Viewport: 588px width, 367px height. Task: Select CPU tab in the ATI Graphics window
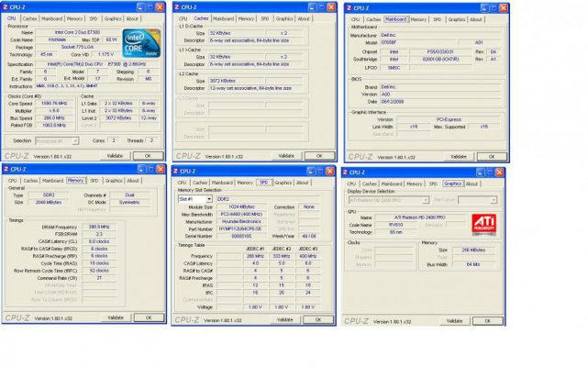click(x=351, y=183)
